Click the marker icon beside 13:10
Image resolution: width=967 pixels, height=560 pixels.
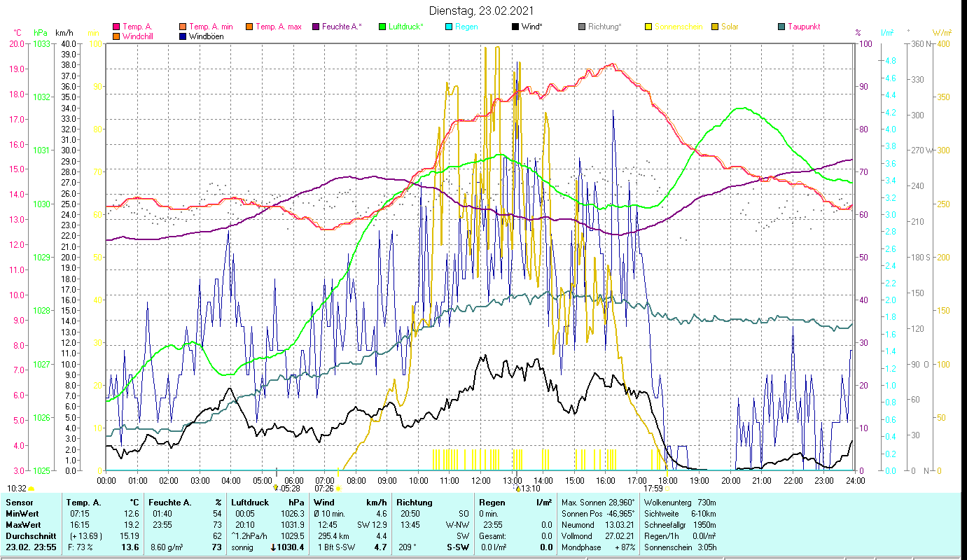517,488
